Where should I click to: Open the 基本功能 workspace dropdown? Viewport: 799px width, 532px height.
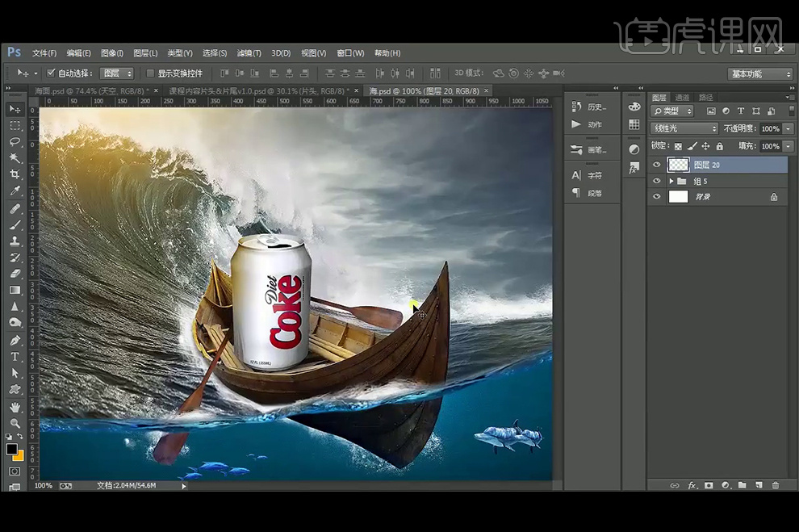(x=760, y=74)
